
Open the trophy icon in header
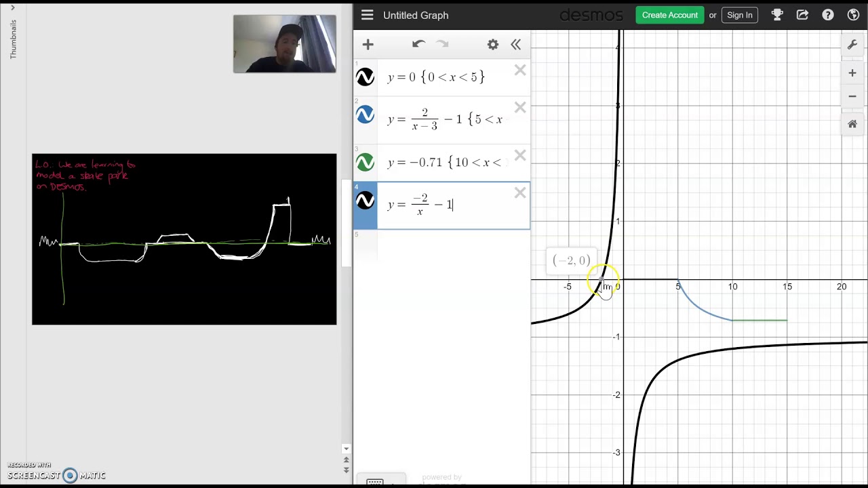[777, 15]
